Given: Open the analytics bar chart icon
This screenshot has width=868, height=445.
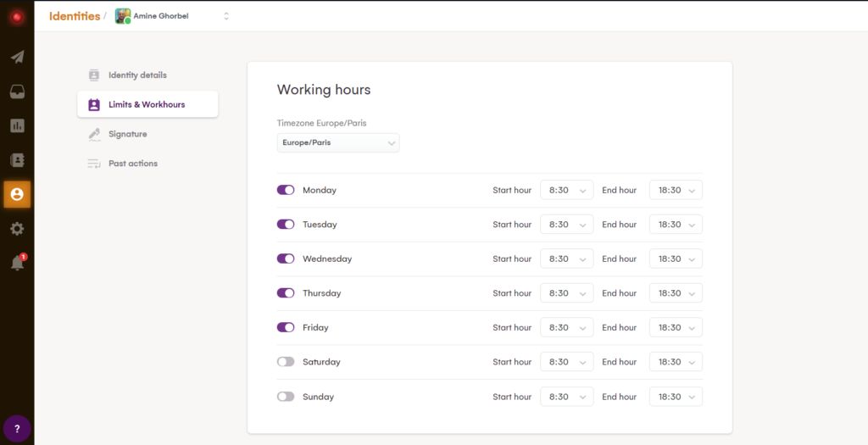Looking at the screenshot, I should 17,125.
